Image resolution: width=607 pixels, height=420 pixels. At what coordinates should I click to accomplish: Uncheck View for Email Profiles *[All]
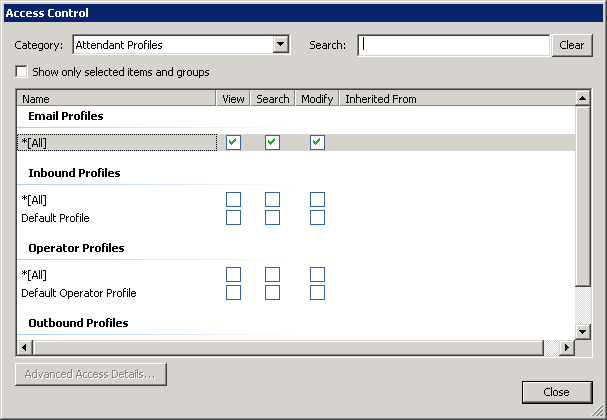pyautogui.click(x=233, y=143)
